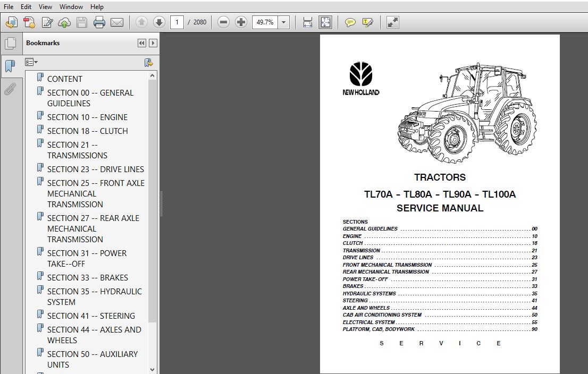Open the Edit menu

click(x=26, y=7)
